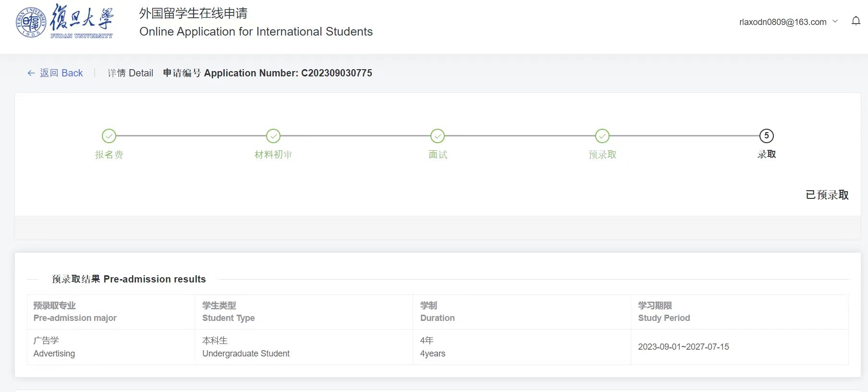Expand the account email dropdown arrow

[835, 21]
